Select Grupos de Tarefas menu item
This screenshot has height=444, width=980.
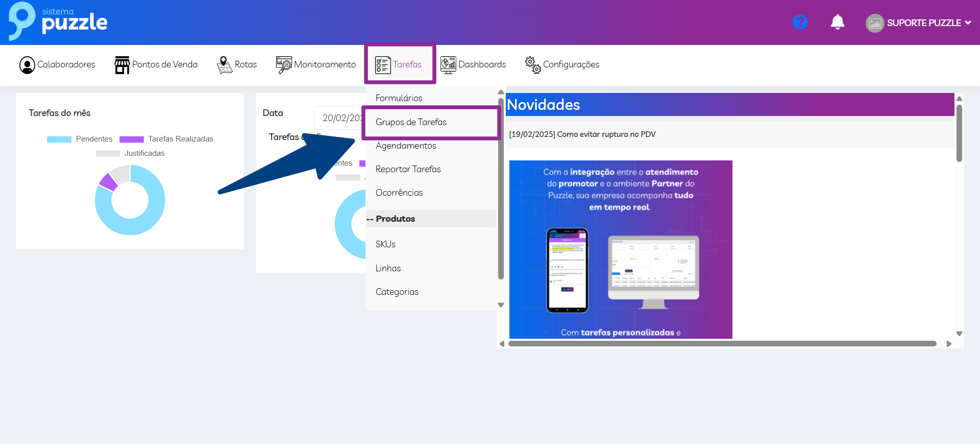pyautogui.click(x=411, y=122)
